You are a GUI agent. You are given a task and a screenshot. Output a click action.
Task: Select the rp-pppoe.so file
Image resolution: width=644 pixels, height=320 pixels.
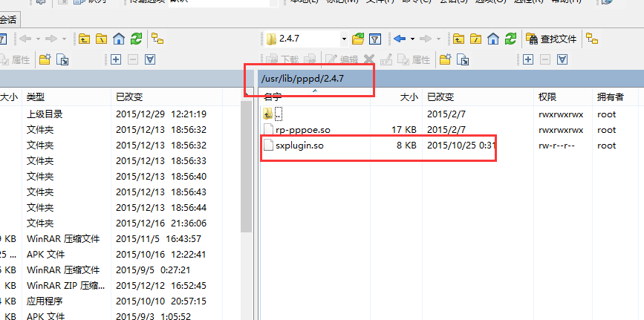click(303, 130)
